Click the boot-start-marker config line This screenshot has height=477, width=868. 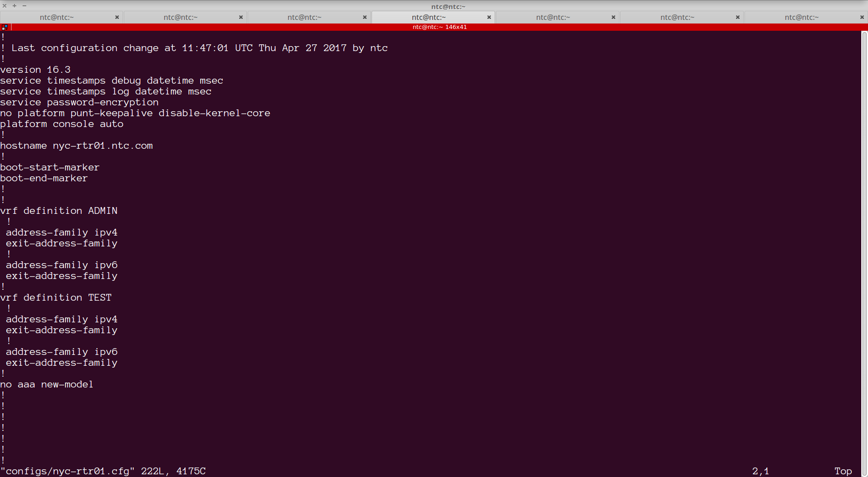click(50, 167)
